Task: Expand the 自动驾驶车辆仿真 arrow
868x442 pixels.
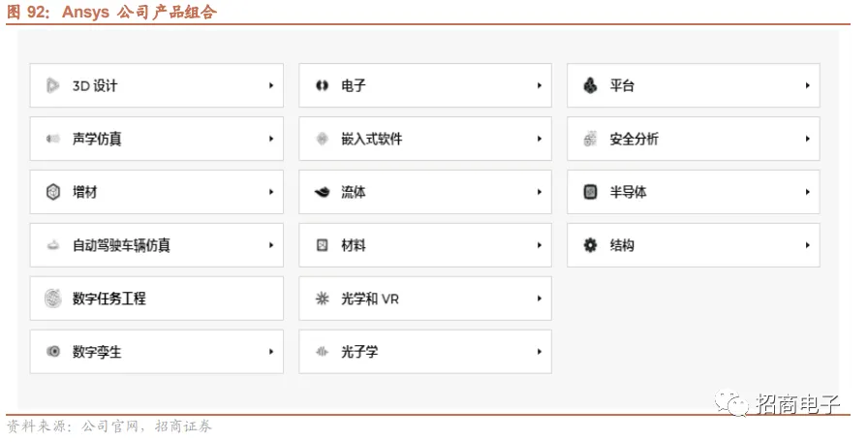Action: click(271, 246)
